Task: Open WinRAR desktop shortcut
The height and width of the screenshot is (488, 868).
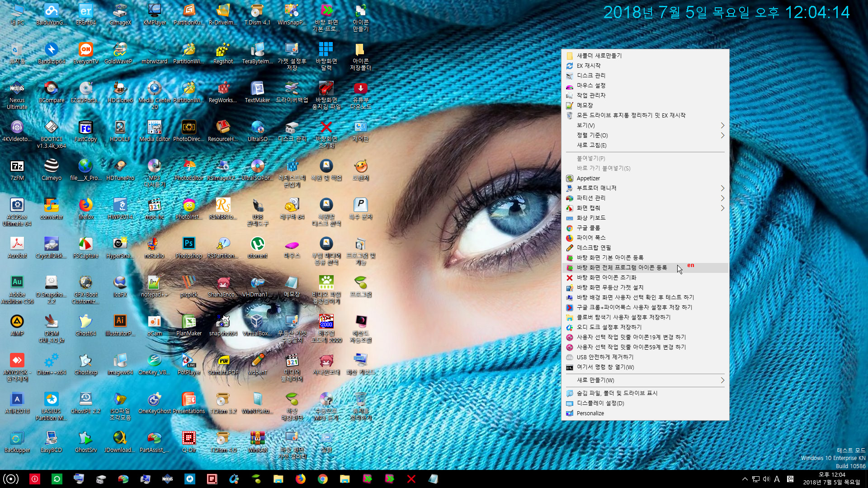Action: (x=257, y=442)
